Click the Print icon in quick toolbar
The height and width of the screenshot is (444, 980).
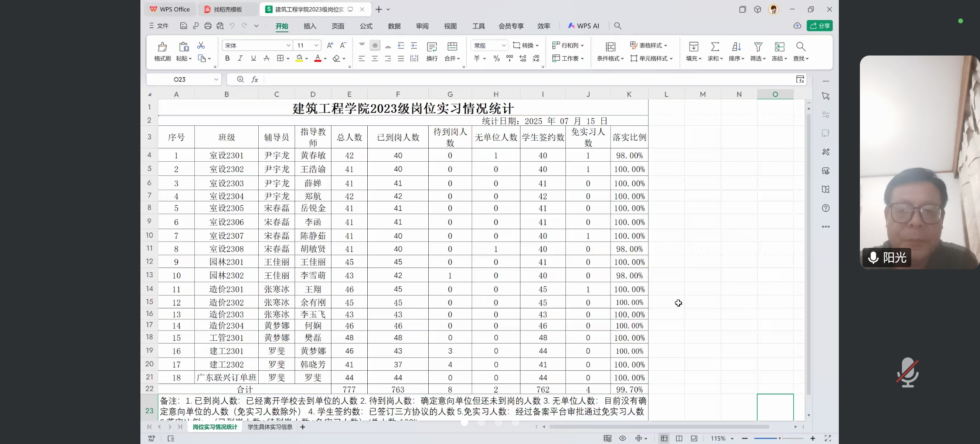pyautogui.click(x=208, y=26)
